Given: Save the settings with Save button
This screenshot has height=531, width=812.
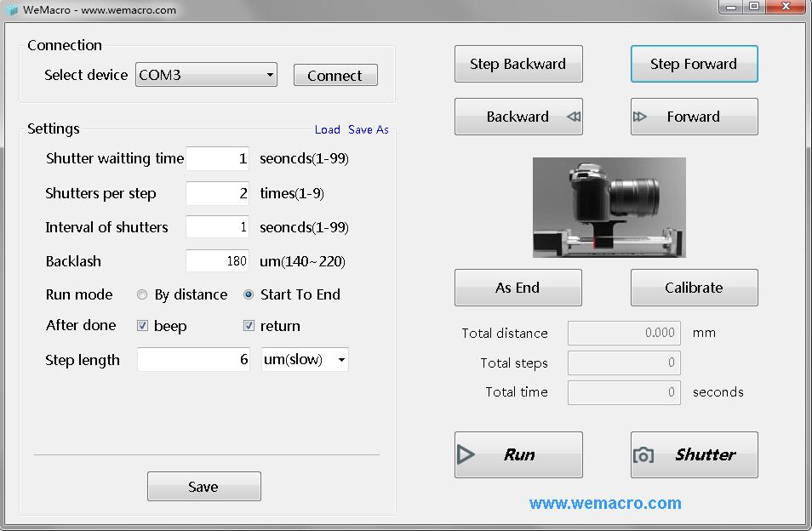Looking at the screenshot, I should [204, 486].
